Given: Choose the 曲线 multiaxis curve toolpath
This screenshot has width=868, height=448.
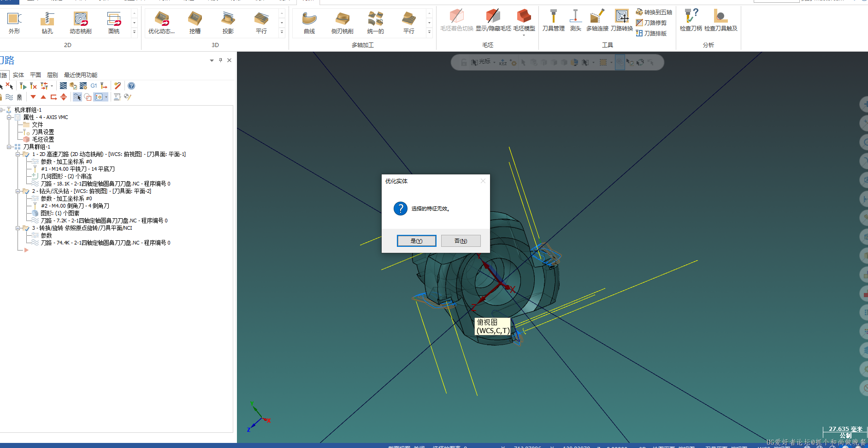Looking at the screenshot, I should click(x=309, y=23).
